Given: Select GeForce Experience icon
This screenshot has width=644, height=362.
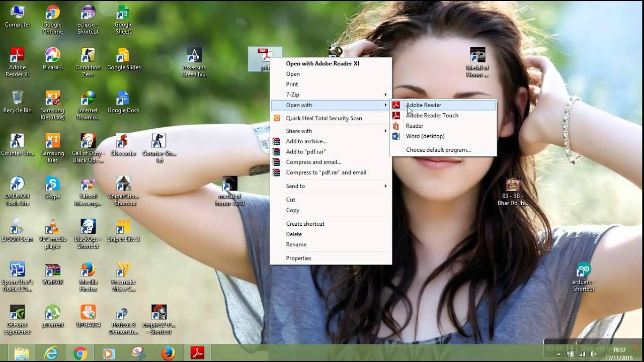Looking at the screenshot, I should click(17, 320).
